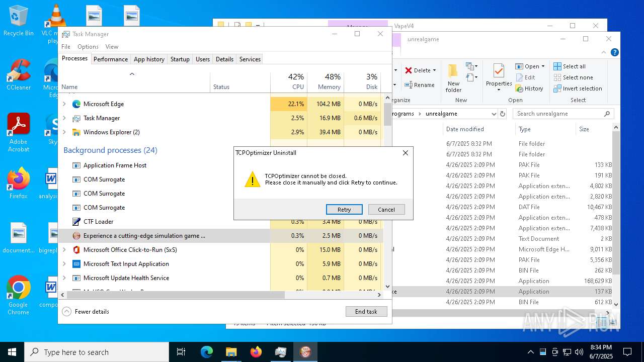Switch to the Startup tab
644x362 pixels.
pos(180,59)
